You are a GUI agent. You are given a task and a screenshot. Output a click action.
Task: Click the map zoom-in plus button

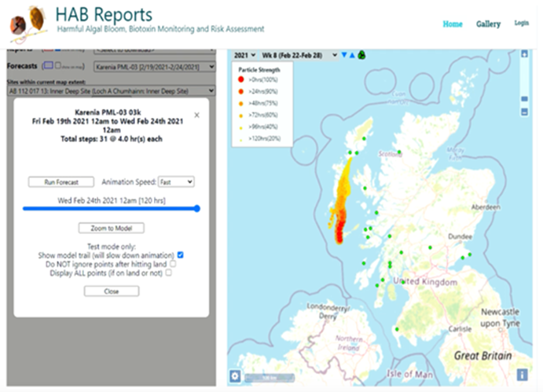tap(525, 55)
